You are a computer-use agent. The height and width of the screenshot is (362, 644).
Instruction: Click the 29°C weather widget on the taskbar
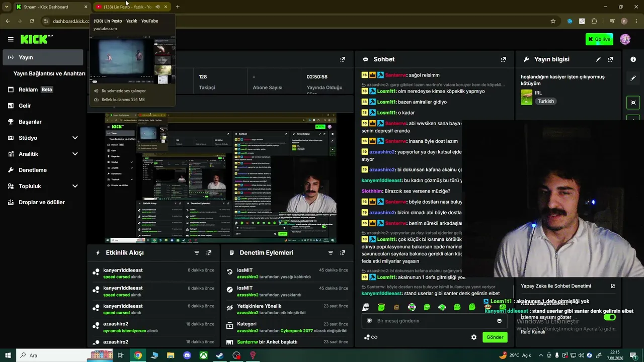point(515,355)
